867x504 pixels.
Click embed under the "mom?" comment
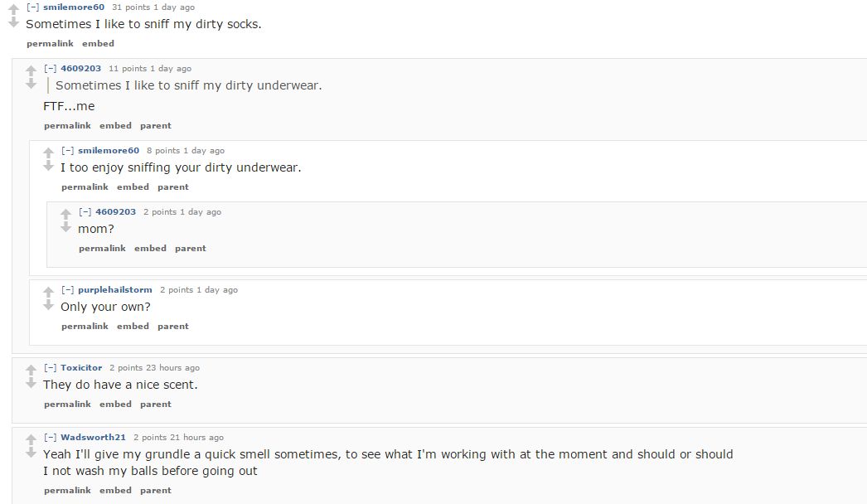click(x=150, y=248)
